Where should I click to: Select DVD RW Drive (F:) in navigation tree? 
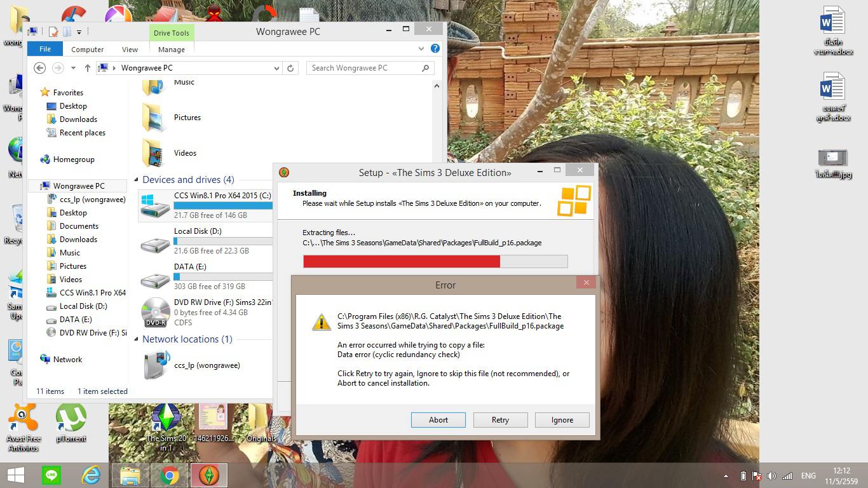[93, 333]
